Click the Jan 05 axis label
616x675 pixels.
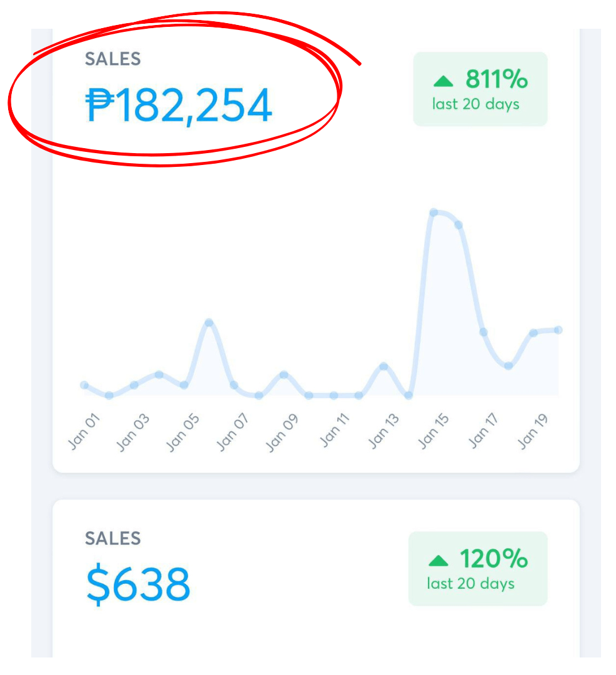click(x=183, y=432)
